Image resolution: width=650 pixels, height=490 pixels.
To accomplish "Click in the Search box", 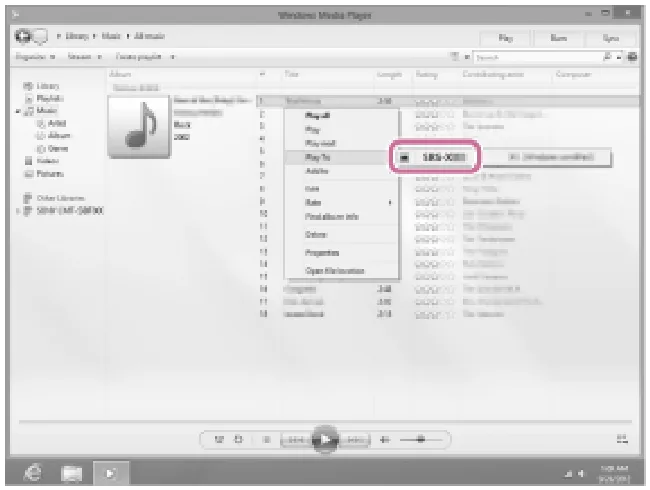I will [x=537, y=57].
